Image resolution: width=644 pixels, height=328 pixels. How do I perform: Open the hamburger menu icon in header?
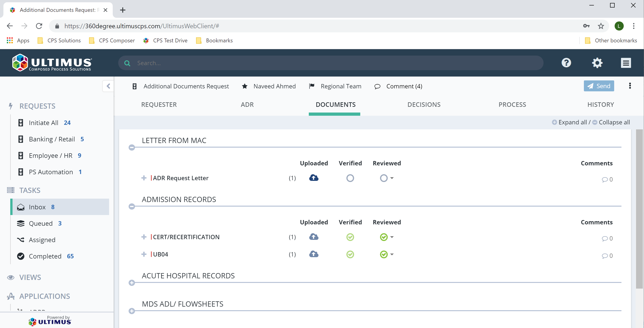pos(626,63)
